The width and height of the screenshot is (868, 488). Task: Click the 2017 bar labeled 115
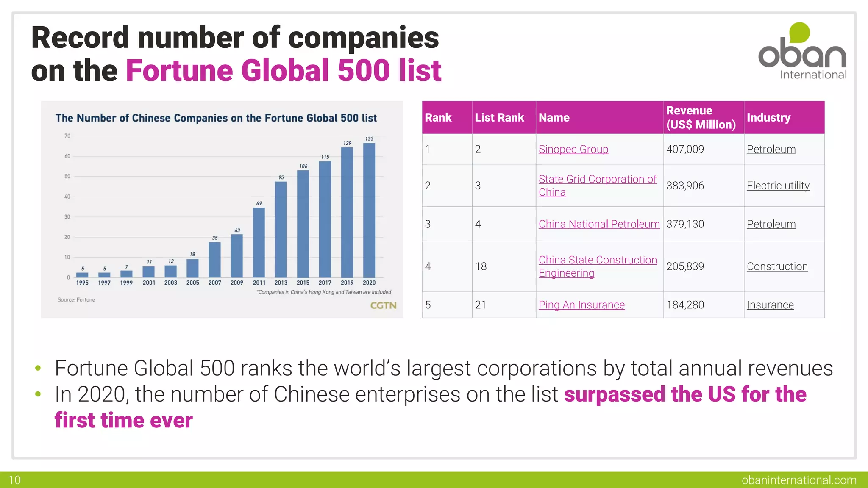click(325, 219)
